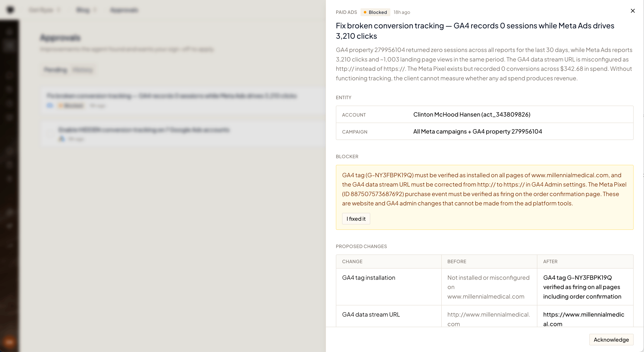Image resolution: width=644 pixels, height=352 pixels.
Task: Click the PROPOSED CHANGES section heading
Action: pyautogui.click(x=361, y=246)
